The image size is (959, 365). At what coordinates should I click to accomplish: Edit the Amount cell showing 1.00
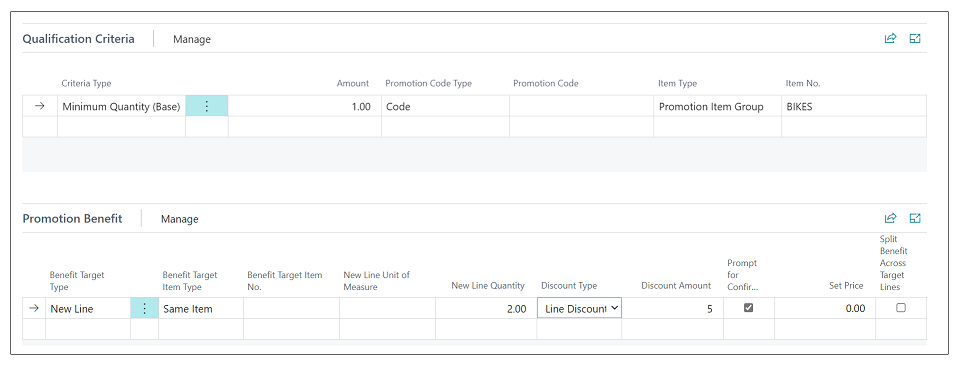[x=305, y=106]
